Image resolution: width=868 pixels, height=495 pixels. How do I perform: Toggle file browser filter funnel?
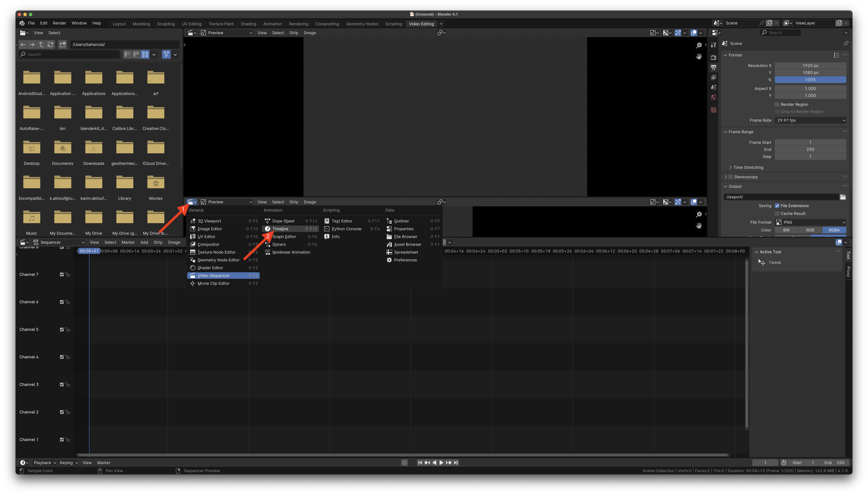[x=166, y=54]
